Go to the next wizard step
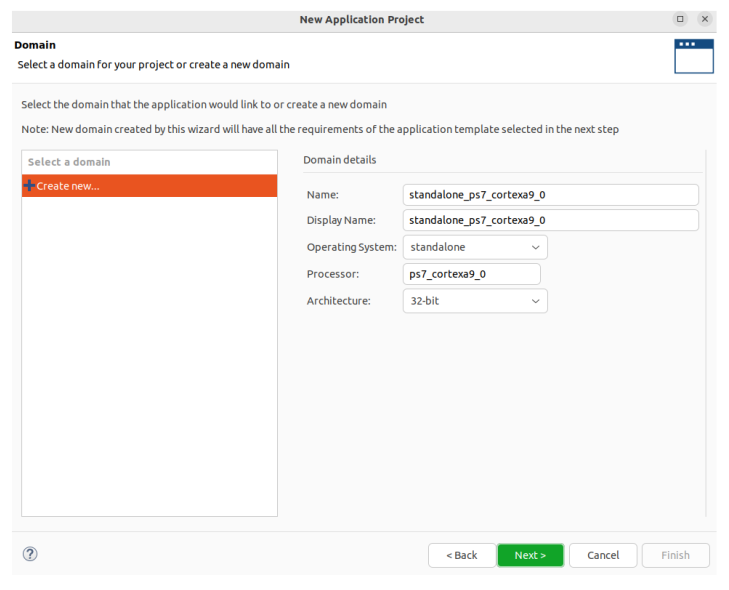Image resolution: width=729 pixels, height=590 pixels. pyautogui.click(x=530, y=555)
